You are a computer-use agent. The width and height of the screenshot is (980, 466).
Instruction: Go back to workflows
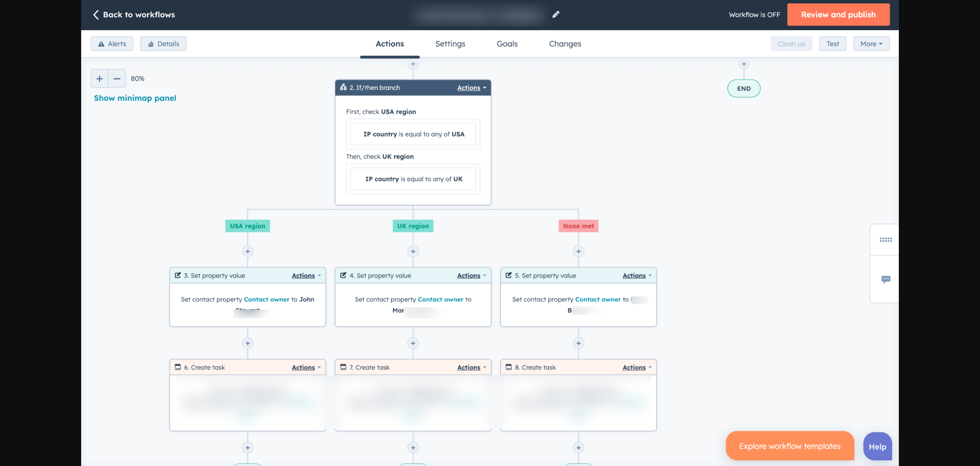pos(134,15)
